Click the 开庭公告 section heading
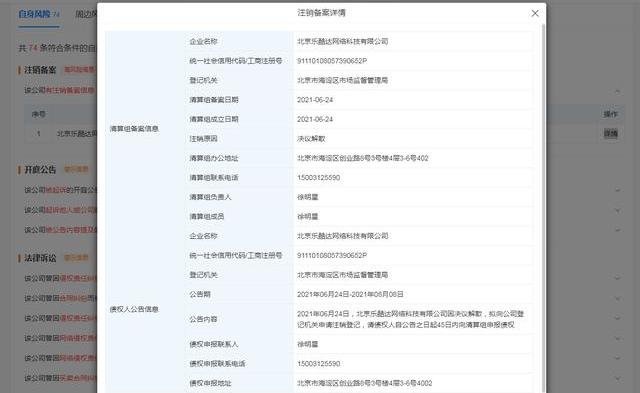Viewport: 640px width, 393px height. click(x=40, y=169)
